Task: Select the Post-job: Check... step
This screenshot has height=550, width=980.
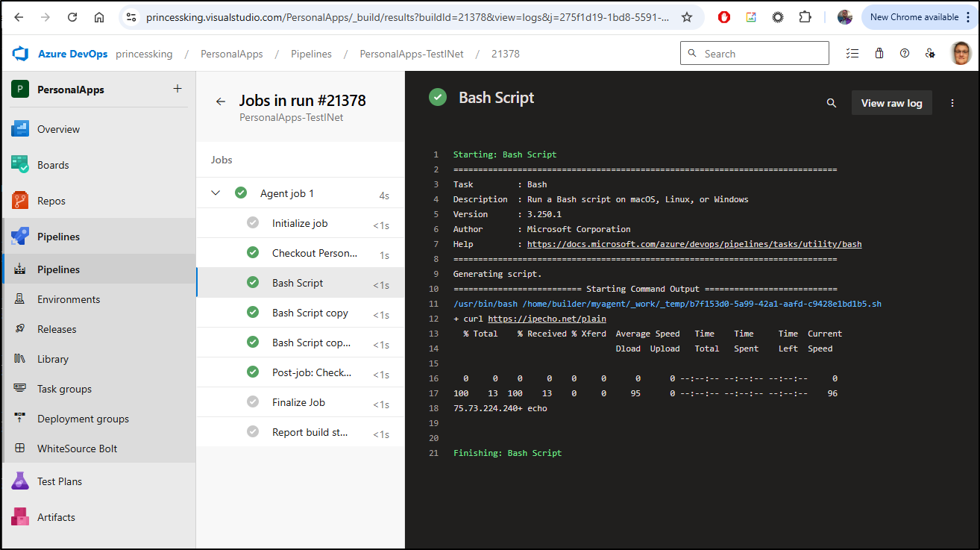Action: point(301,372)
